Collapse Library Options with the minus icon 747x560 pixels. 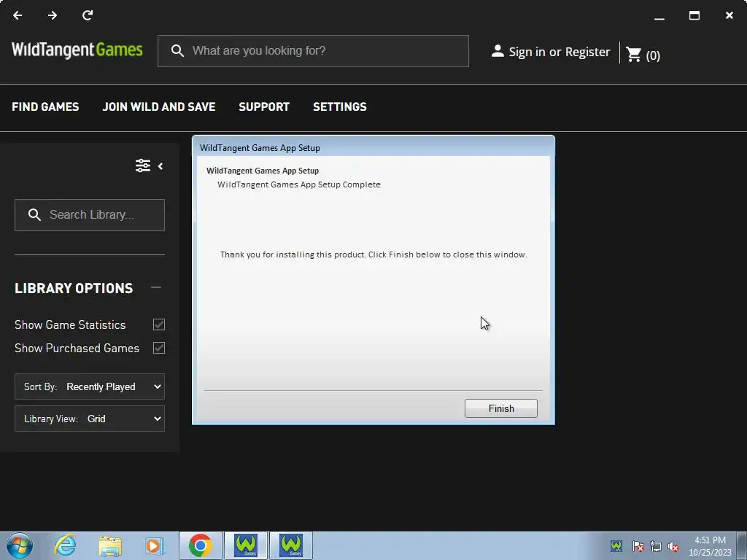pyautogui.click(x=156, y=287)
